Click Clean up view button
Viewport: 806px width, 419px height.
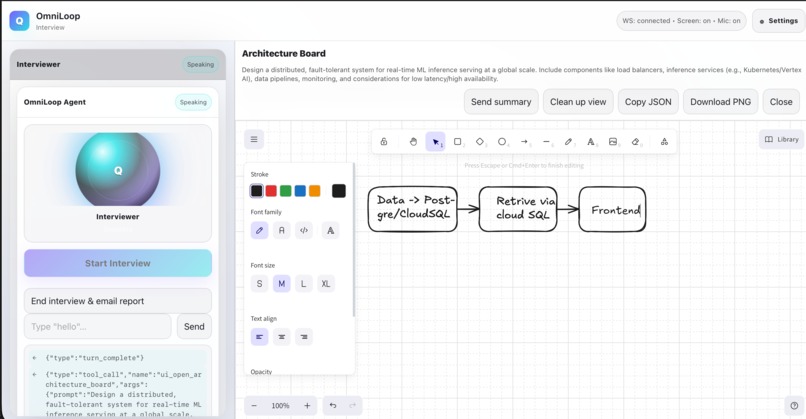(578, 102)
